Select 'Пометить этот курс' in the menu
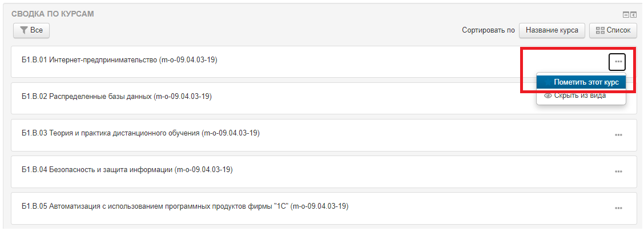The height and width of the screenshot is (231, 644). (586, 82)
